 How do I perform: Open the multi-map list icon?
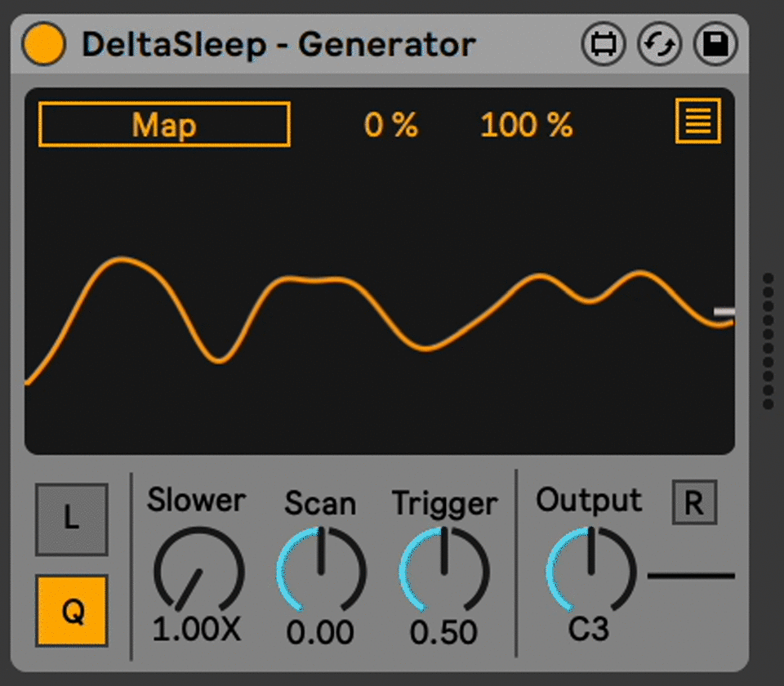pos(697,122)
